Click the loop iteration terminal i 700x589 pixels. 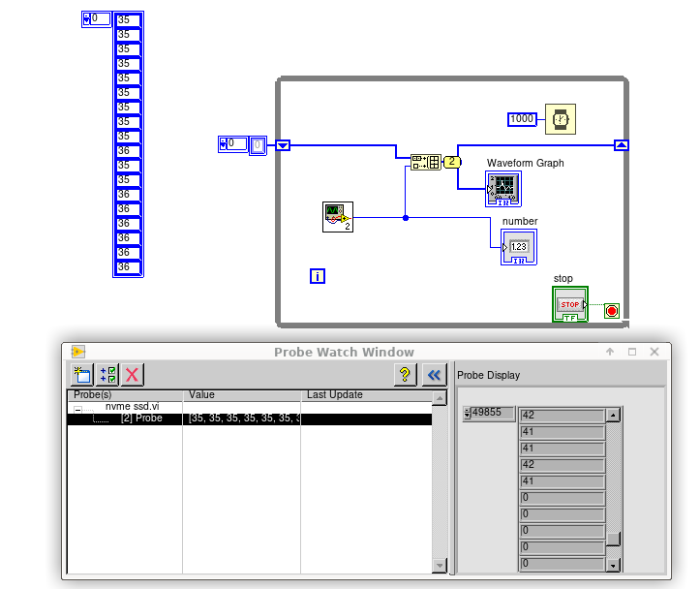pyautogui.click(x=318, y=276)
